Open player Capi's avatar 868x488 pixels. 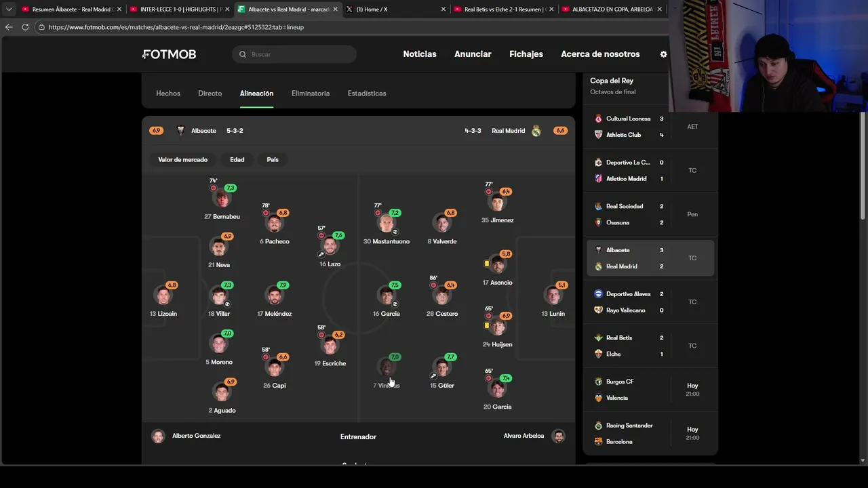coord(275,368)
